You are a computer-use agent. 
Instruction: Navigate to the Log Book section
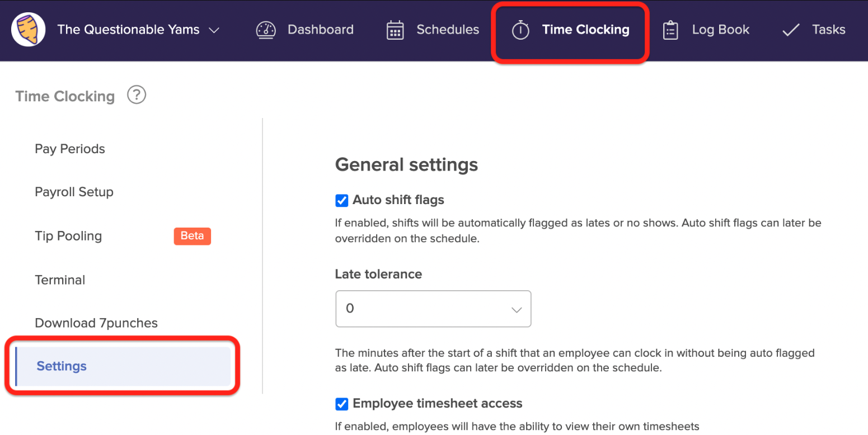coord(720,30)
